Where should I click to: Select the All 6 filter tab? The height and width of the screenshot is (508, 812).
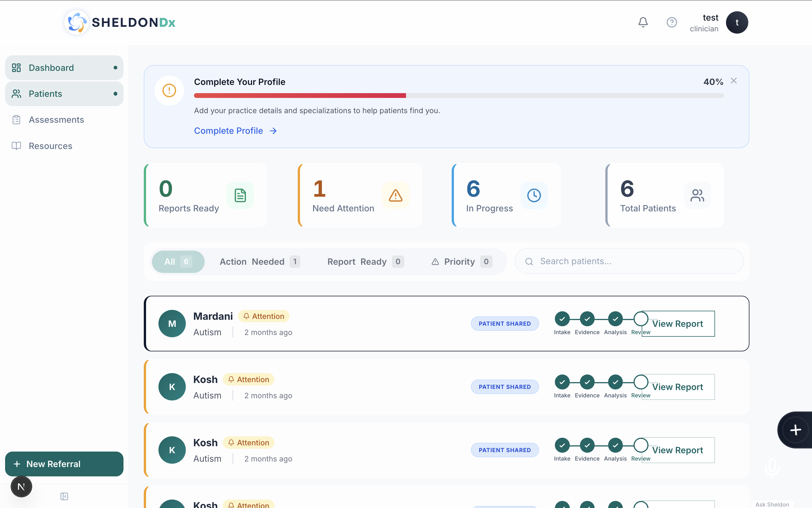point(178,261)
